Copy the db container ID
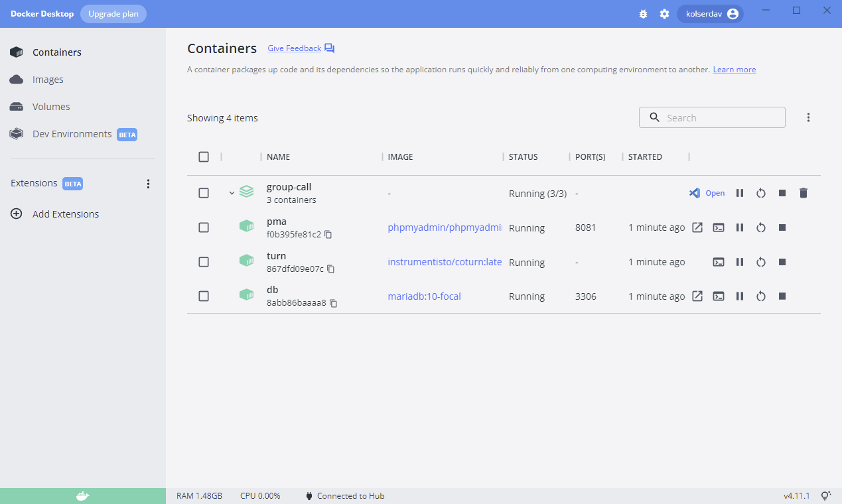The image size is (842, 504). (334, 303)
